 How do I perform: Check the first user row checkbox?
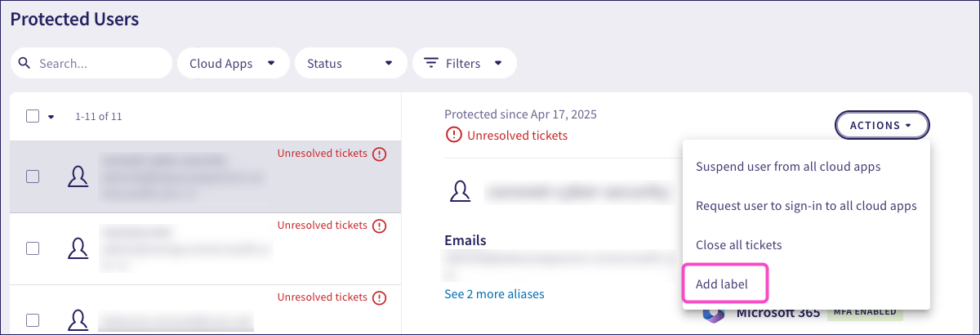tap(33, 176)
